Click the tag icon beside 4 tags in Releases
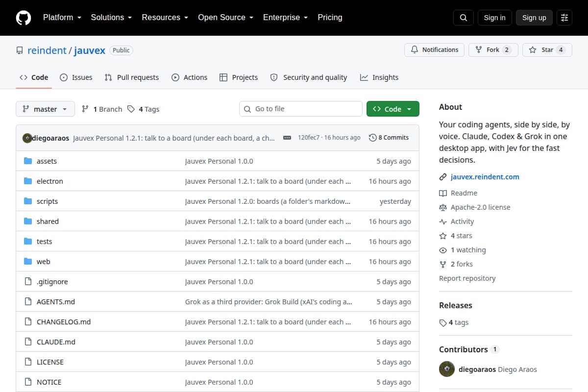This screenshot has width=588, height=392. [443, 322]
